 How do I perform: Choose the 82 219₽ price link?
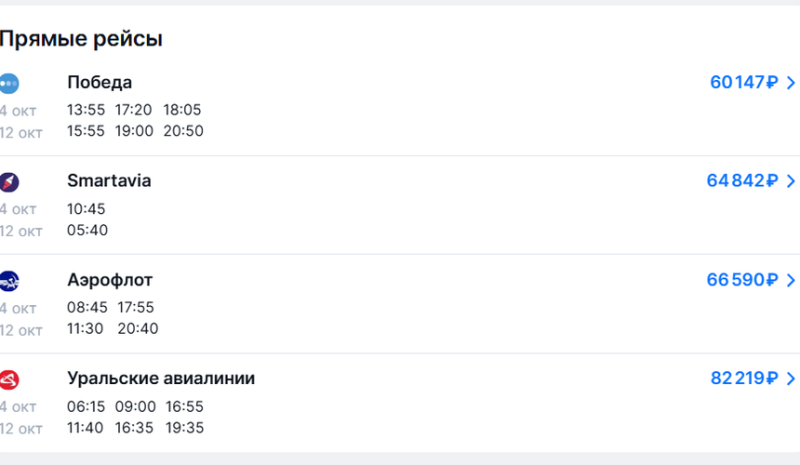(743, 378)
